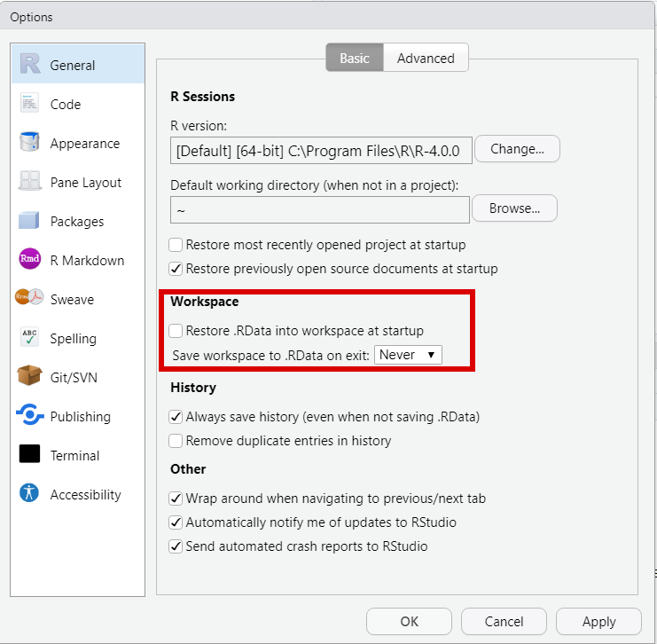Viewport: 657px width, 644px height.
Task: Toggle Restore most recently opened project checkbox
Action: tap(176, 245)
